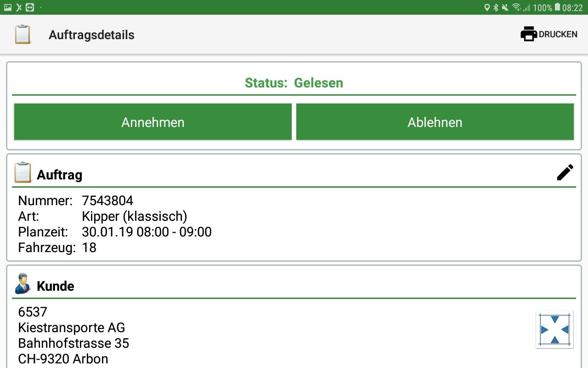The height and width of the screenshot is (368, 588).
Task: Select the address line Bahnhofstrasse 35
Action: coord(73,343)
